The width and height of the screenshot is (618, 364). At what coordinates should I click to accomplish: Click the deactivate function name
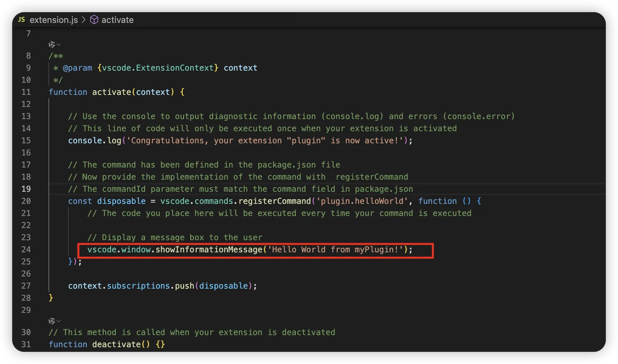click(117, 344)
